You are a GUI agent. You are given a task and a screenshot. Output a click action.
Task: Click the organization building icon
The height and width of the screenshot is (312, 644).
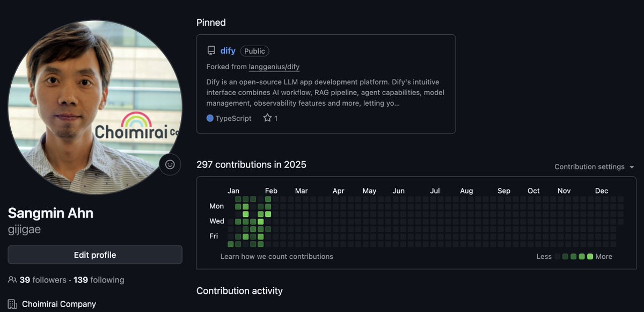(12, 304)
